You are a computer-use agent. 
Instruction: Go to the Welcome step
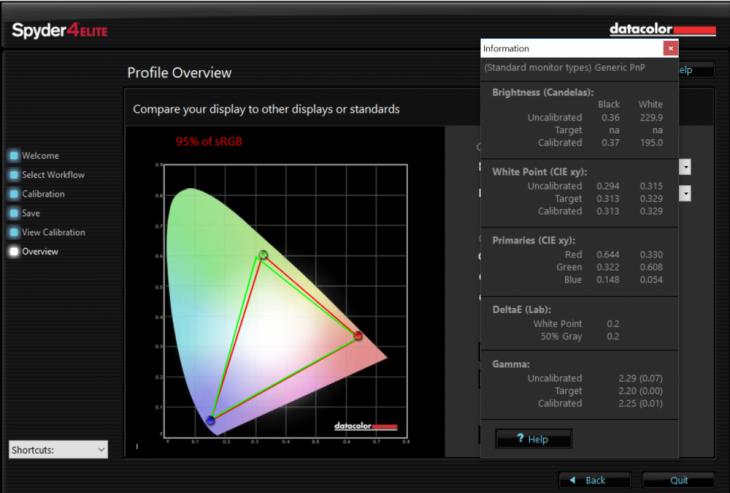[x=41, y=155]
